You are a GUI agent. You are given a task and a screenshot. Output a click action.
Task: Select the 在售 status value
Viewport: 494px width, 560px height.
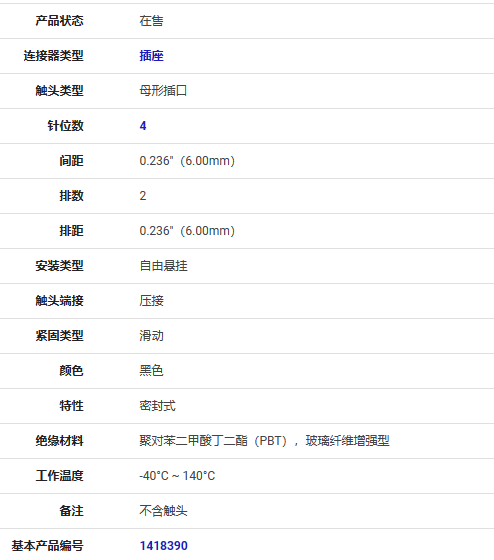coord(151,21)
